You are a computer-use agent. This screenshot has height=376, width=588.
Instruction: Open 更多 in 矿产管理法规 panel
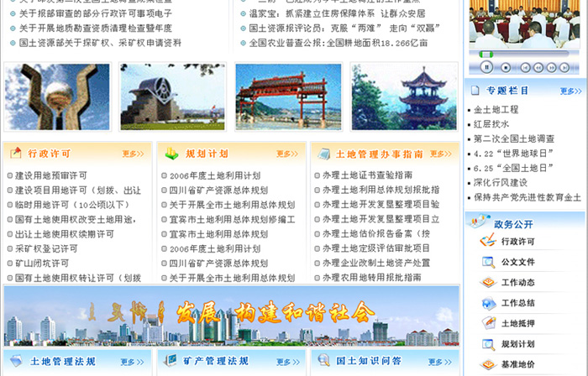[288, 362]
